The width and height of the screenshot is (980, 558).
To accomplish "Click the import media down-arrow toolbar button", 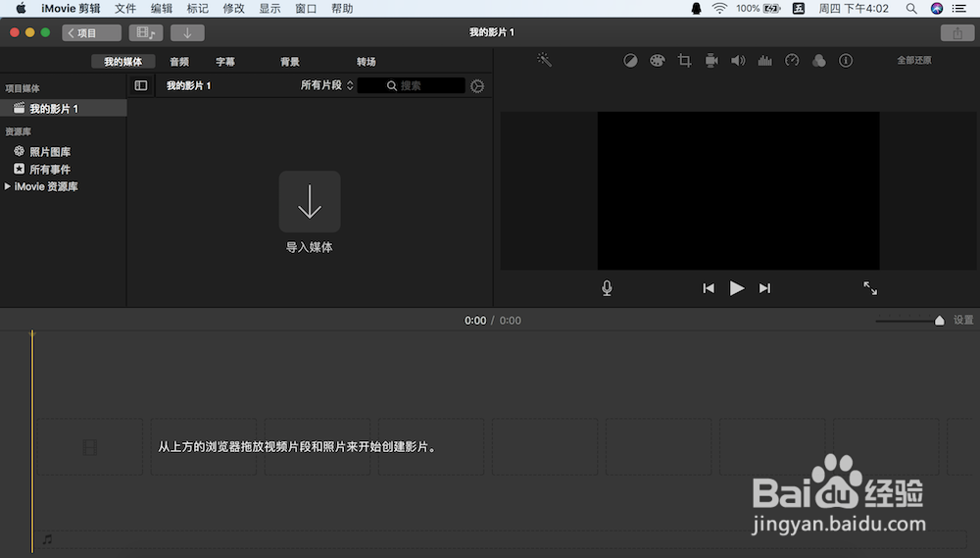I will pyautogui.click(x=187, y=32).
